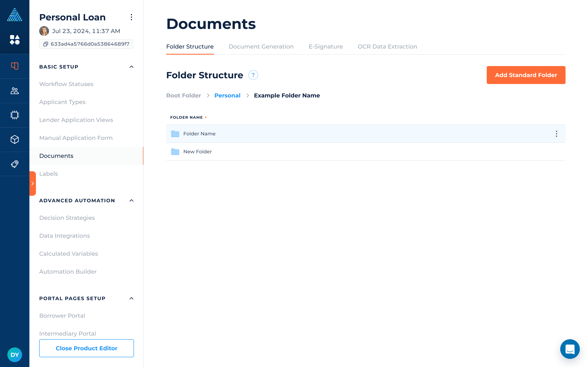Image resolution: width=588 pixels, height=367 pixels.
Task: Copy the product ID with copy icon
Action: (46, 44)
